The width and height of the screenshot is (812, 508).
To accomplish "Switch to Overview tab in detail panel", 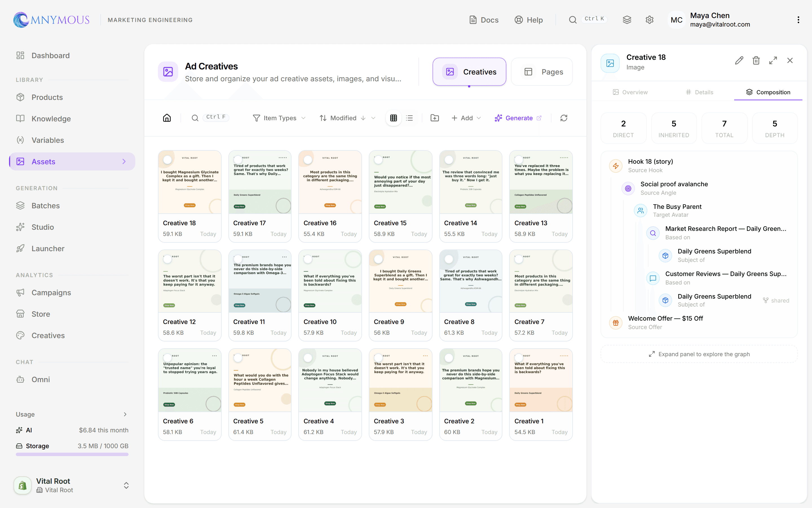I will coord(630,92).
